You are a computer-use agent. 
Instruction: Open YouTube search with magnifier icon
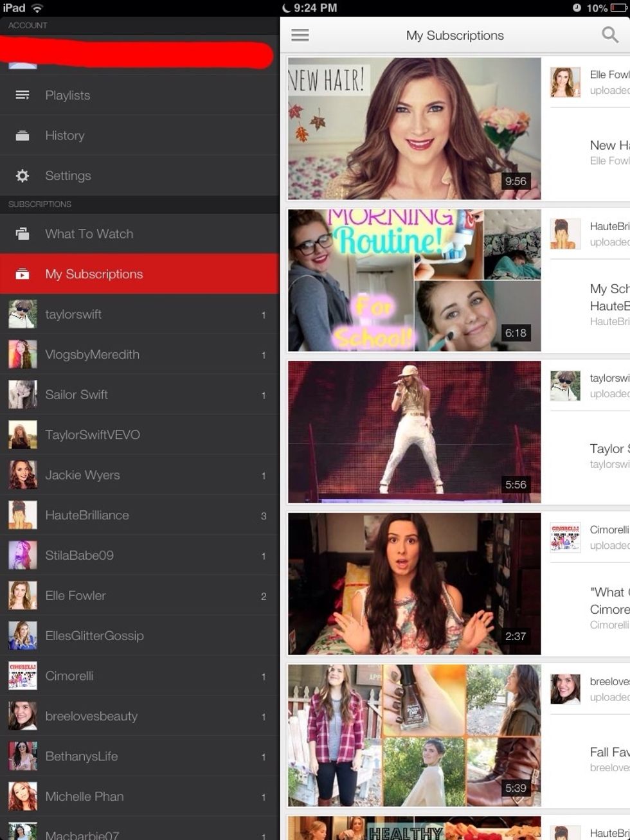tap(609, 35)
